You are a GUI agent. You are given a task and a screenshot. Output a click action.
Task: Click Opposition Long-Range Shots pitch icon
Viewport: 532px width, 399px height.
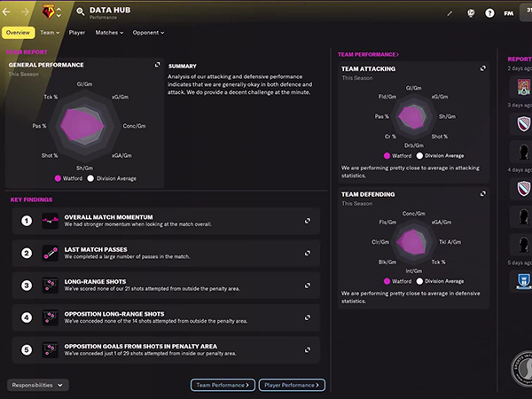point(51,317)
